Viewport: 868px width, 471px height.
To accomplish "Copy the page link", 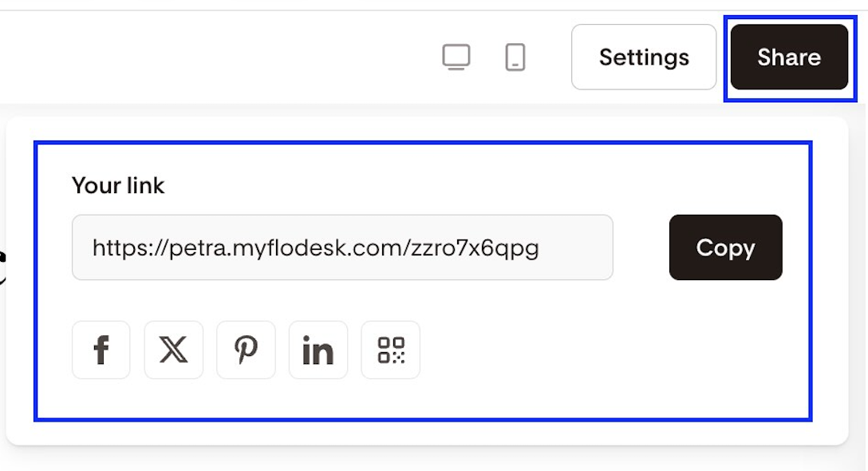I will point(725,247).
